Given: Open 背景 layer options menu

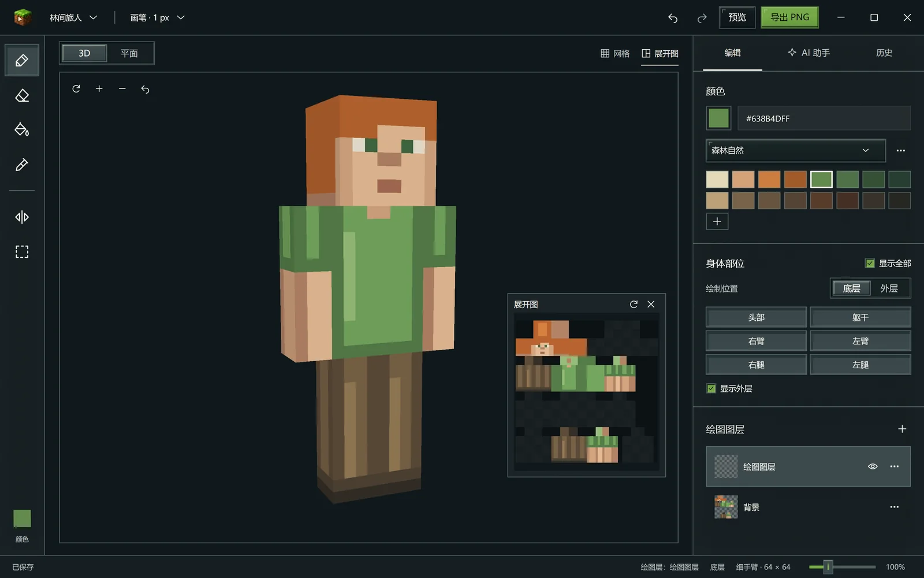Looking at the screenshot, I should 895,507.
